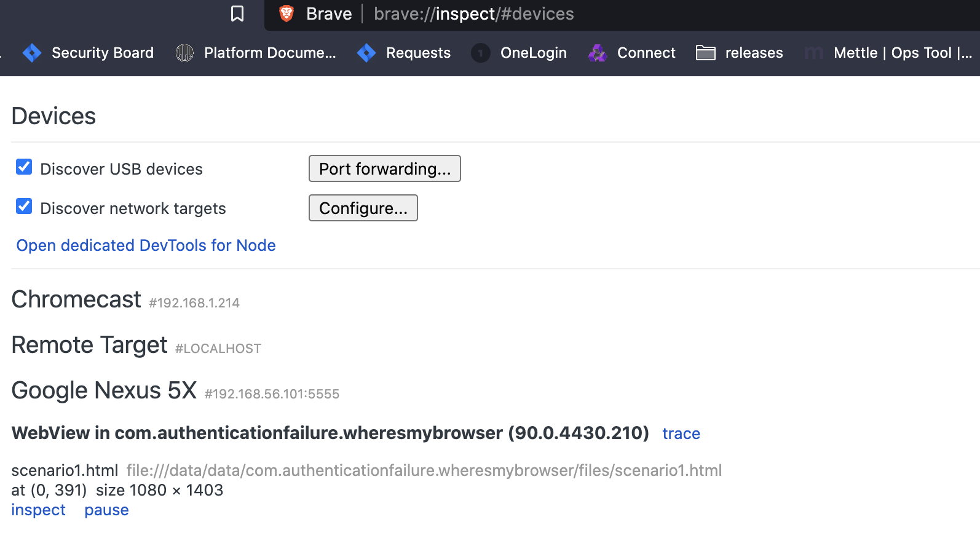980x546 pixels.
Task: Uncheck Discover USB devices
Action: tap(24, 167)
